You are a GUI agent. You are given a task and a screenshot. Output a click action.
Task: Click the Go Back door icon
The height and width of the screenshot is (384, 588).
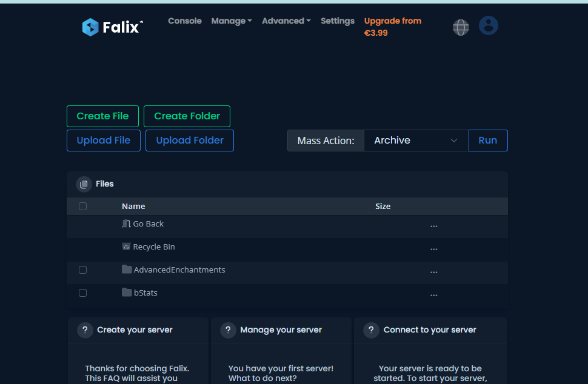(x=126, y=223)
